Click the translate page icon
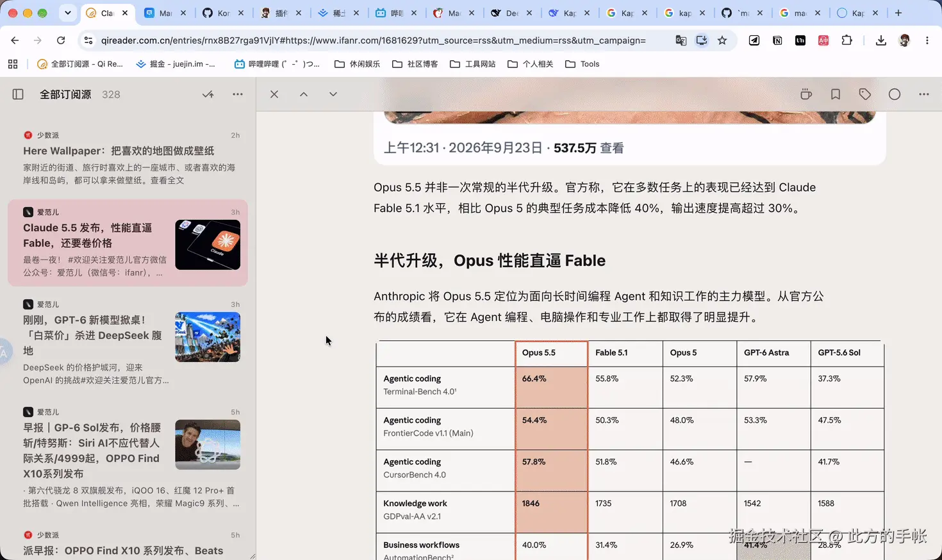 pyautogui.click(x=681, y=40)
